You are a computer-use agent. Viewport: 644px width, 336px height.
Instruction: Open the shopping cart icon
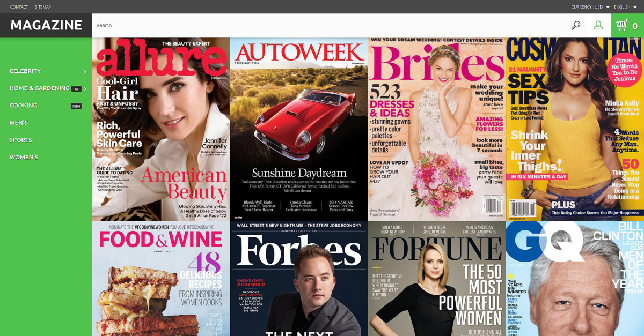(622, 25)
